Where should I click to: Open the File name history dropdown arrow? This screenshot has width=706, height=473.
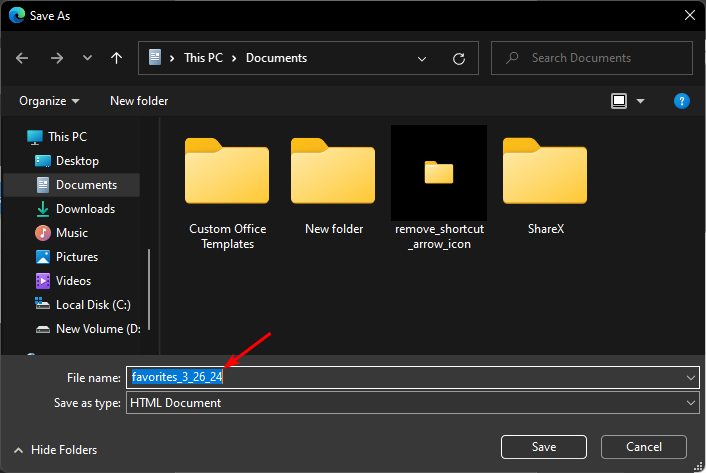pos(691,378)
